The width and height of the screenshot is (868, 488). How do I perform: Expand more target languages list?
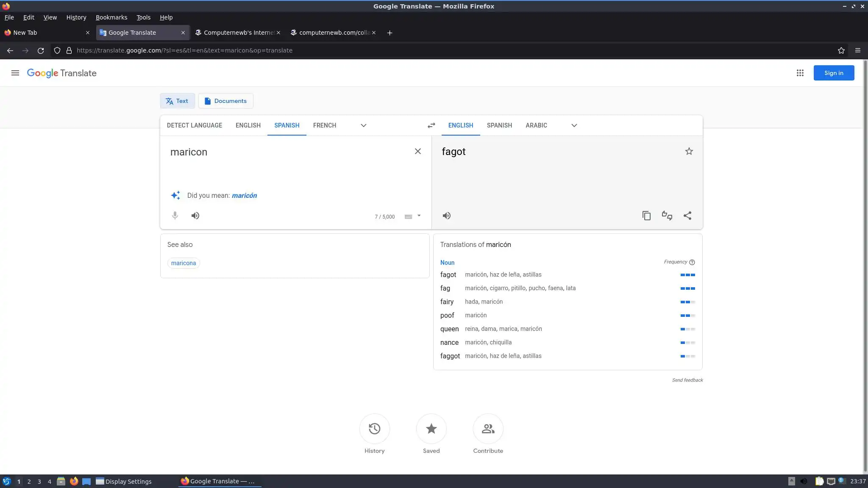point(574,125)
